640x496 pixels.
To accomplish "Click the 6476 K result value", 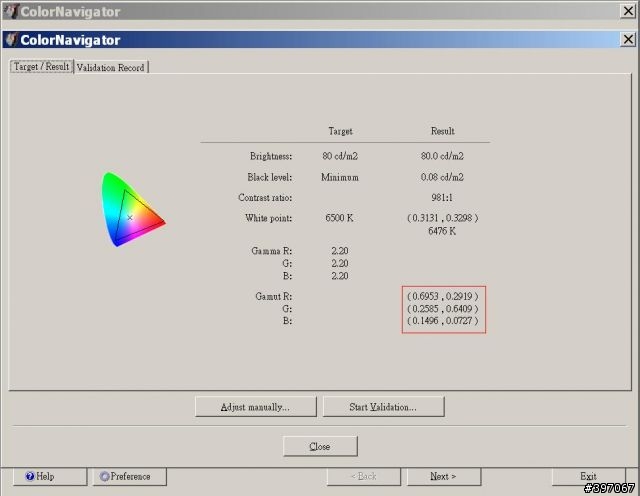I will pos(442,231).
